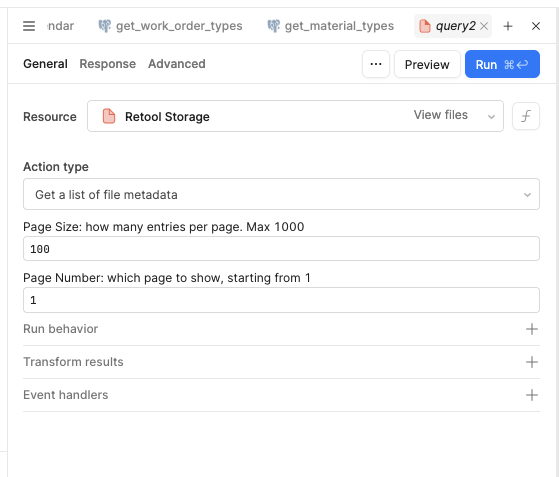
Task: Expand the Run behavior section
Action: click(x=281, y=329)
